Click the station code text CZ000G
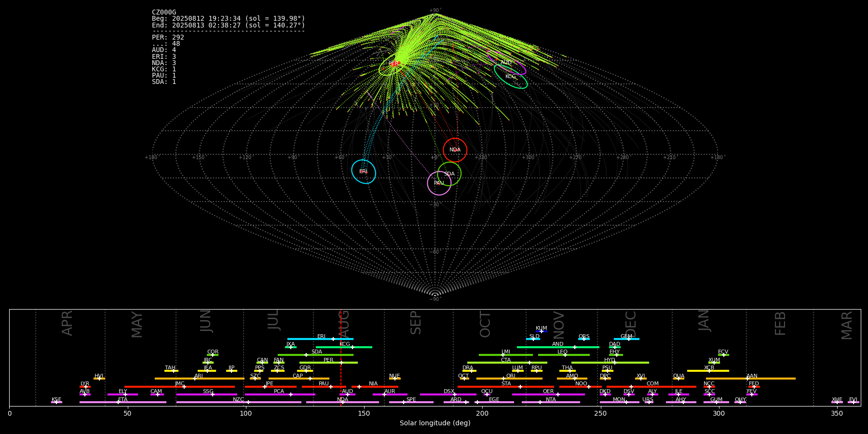The image size is (868, 434). point(164,13)
